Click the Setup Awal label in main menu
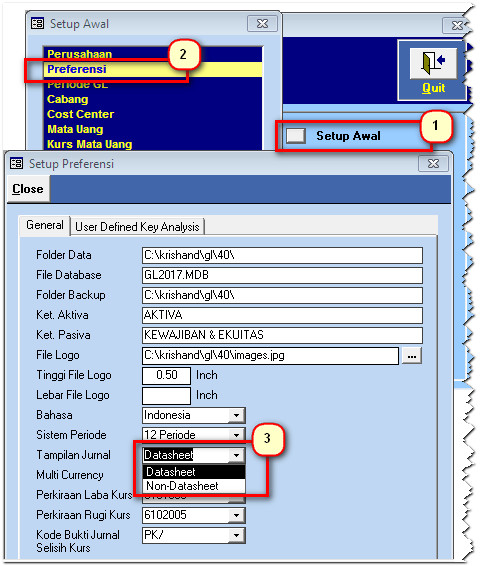 348,136
